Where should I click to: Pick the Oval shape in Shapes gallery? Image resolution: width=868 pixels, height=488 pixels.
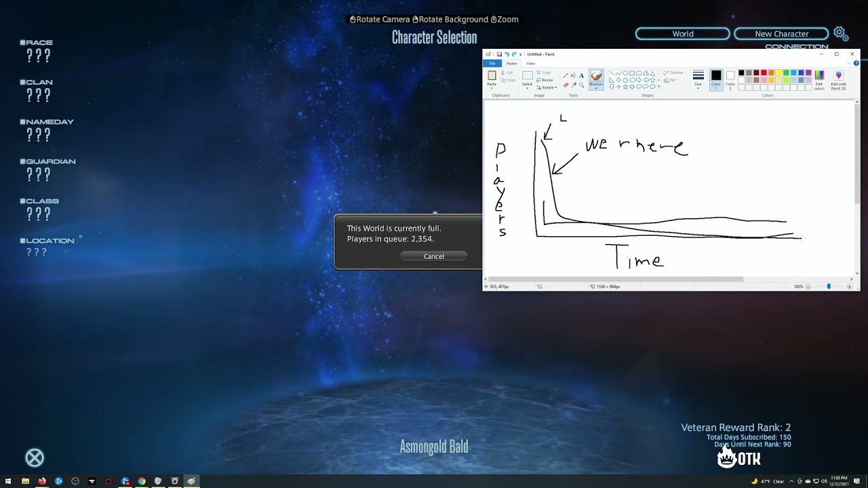625,73
